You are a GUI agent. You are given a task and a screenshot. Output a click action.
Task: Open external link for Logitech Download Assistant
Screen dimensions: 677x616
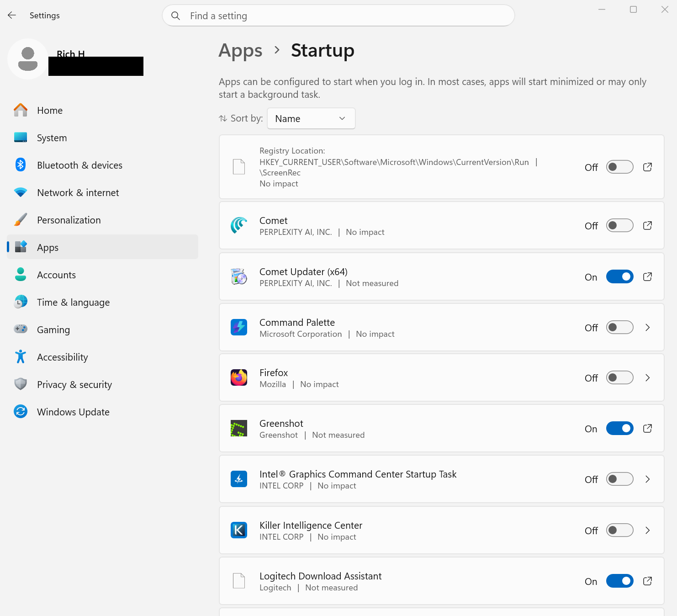pyautogui.click(x=647, y=581)
